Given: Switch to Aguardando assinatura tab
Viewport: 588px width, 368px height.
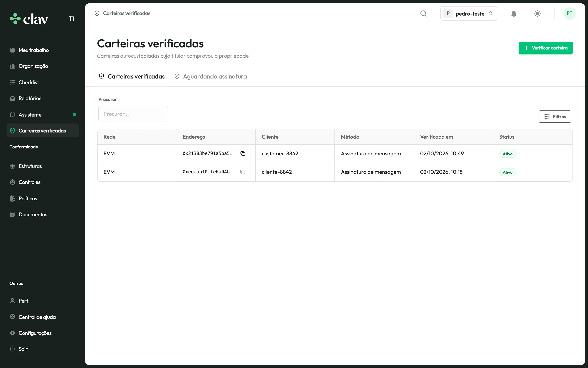Looking at the screenshot, I should (210, 76).
